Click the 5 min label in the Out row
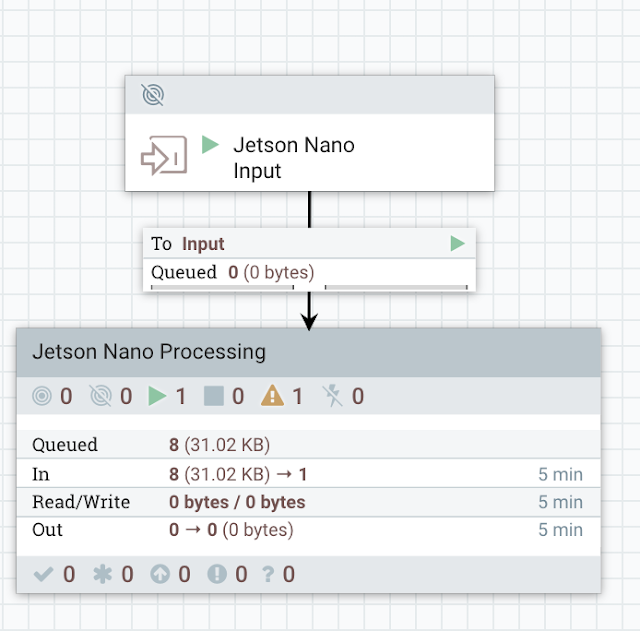Image resolution: width=640 pixels, height=631 pixels. tap(560, 530)
